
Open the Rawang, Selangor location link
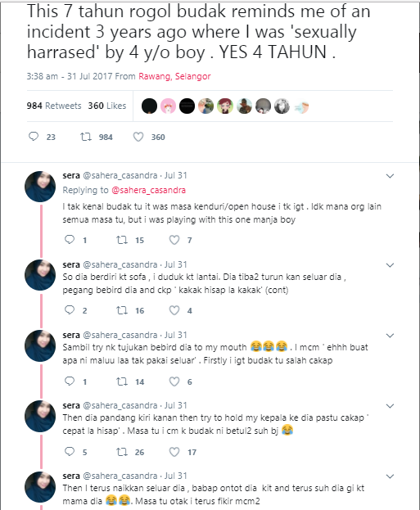[174, 76]
